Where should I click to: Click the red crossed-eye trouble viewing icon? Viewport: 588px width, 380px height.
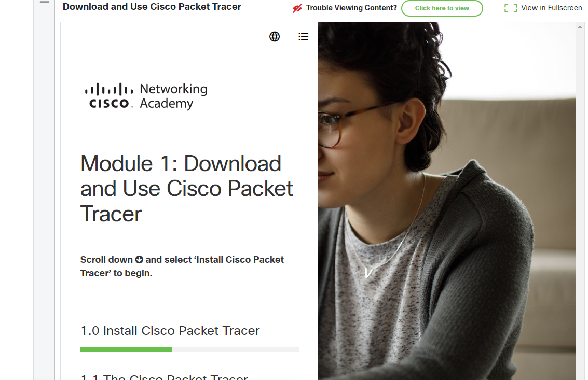(297, 8)
